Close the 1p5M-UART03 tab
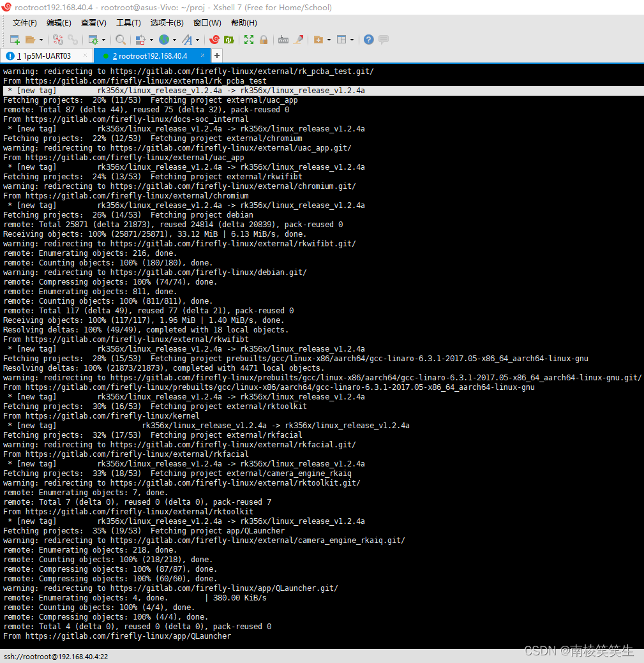 (x=86, y=56)
